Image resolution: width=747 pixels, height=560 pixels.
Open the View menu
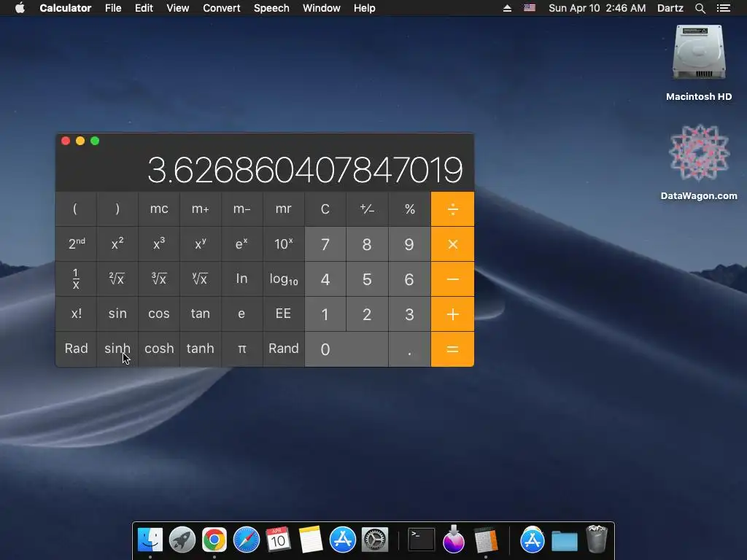[x=178, y=8]
